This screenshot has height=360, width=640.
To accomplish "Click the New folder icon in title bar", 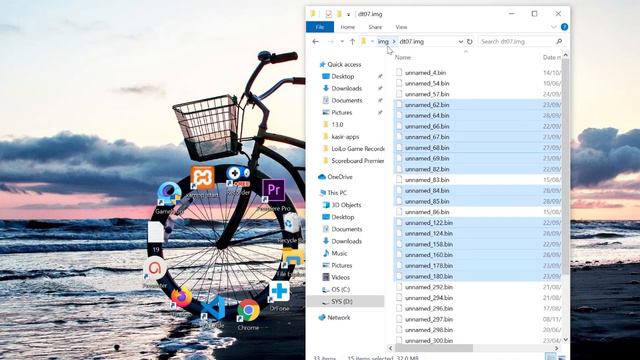I will (339, 14).
